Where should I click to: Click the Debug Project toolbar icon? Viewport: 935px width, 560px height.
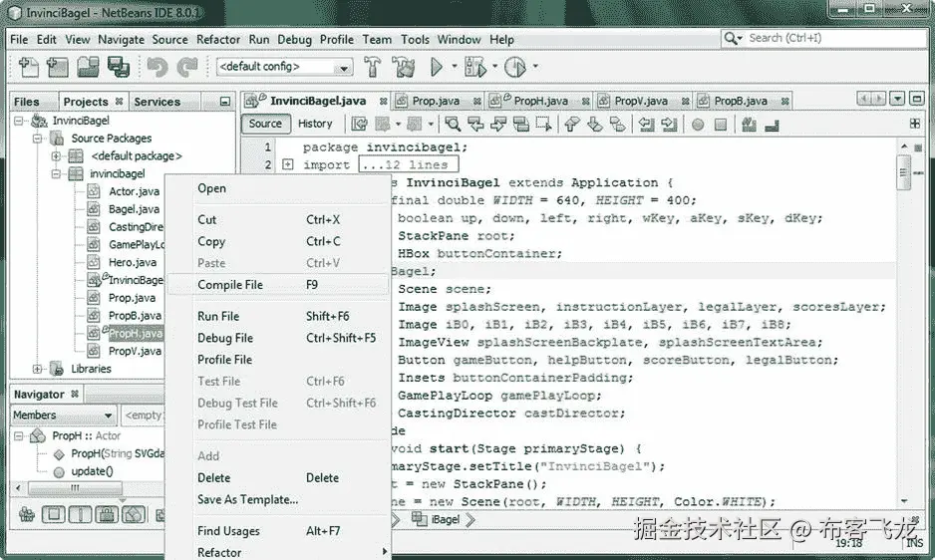click(475, 66)
